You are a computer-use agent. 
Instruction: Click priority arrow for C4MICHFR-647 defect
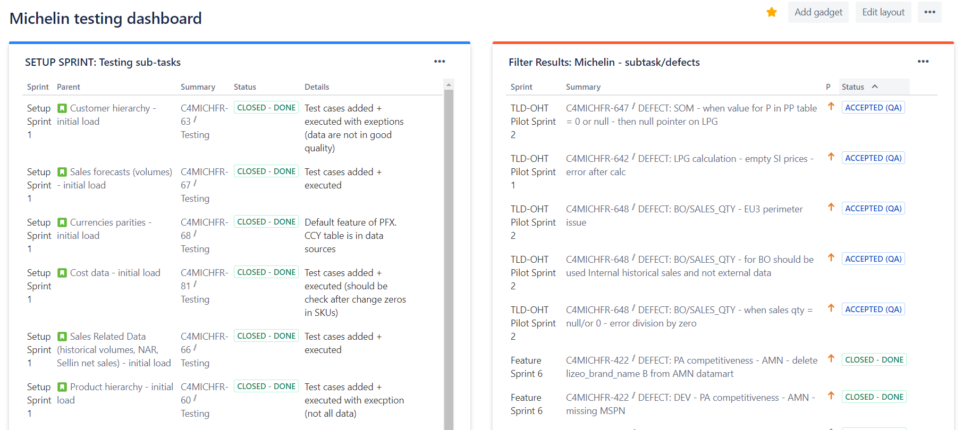click(831, 107)
